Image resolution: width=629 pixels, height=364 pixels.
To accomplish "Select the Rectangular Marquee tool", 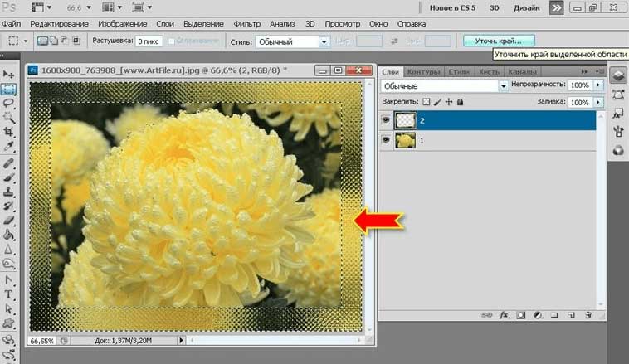I will pyautogui.click(x=9, y=89).
